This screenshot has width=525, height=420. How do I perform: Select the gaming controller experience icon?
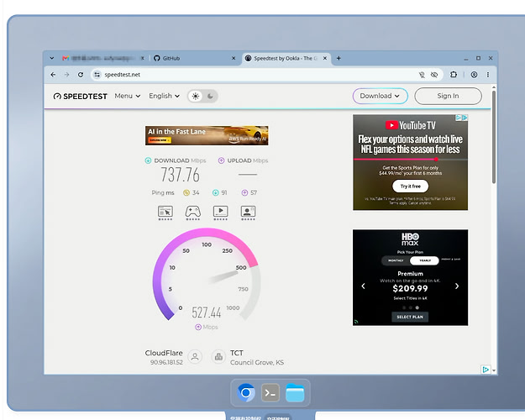[193, 213]
